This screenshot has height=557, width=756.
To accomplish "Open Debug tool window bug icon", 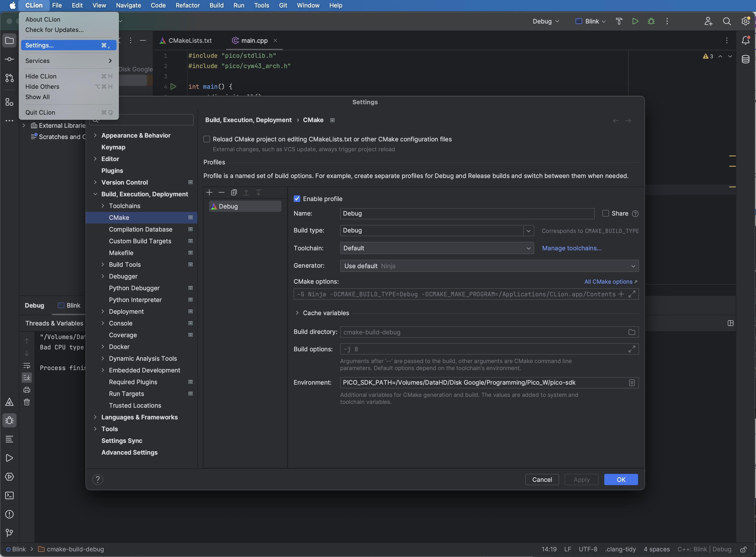I will coord(9,420).
